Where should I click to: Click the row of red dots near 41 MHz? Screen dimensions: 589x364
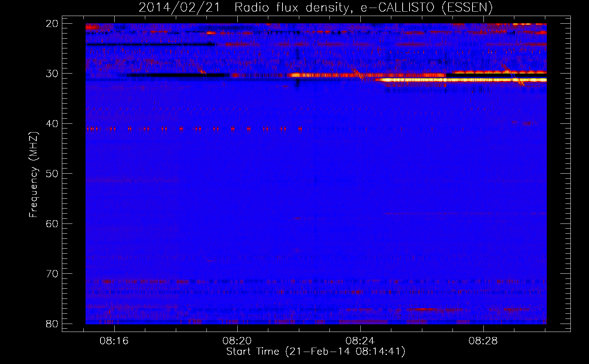point(194,128)
